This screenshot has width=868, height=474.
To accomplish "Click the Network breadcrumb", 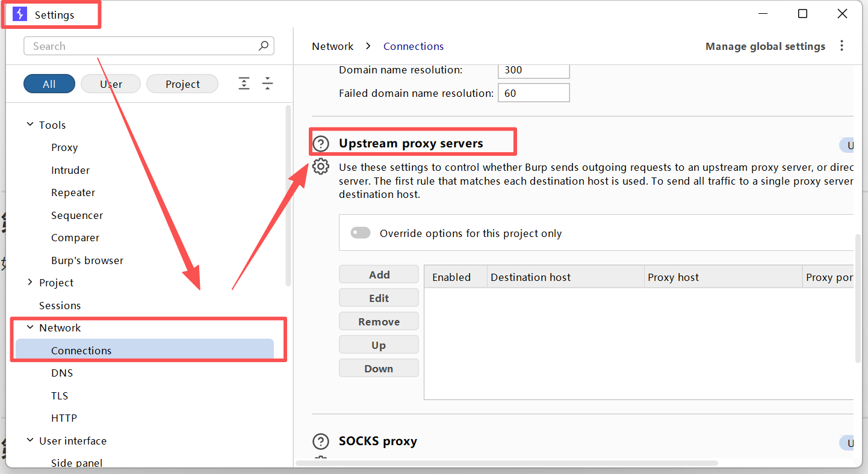I will pyautogui.click(x=333, y=46).
